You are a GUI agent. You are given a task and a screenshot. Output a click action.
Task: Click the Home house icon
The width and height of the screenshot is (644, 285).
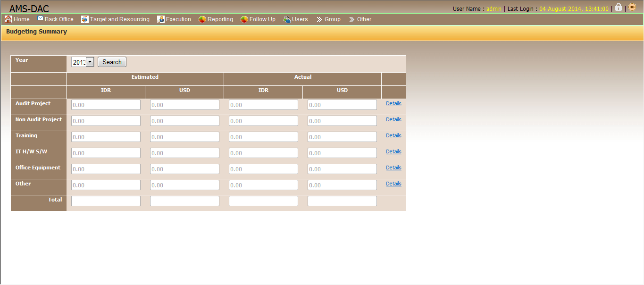(8, 19)
